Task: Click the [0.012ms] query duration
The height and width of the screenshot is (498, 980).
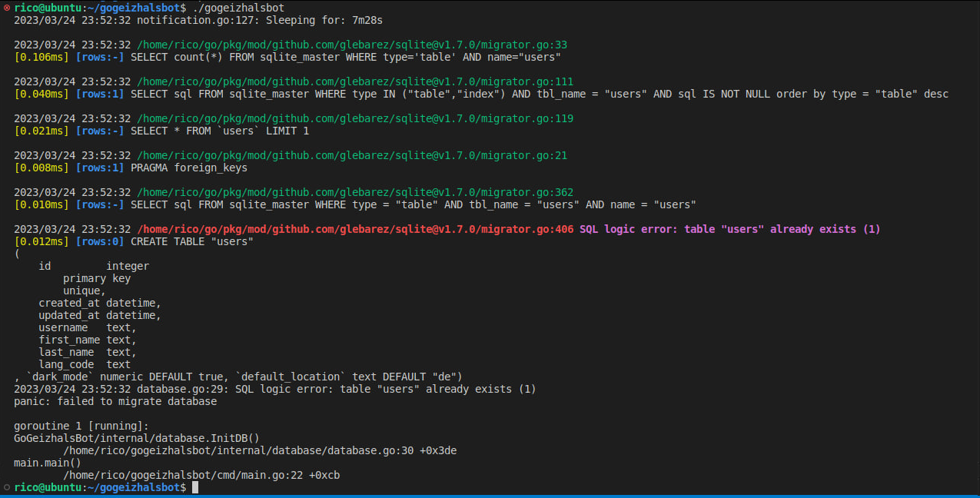Action: pyautogui.click(x=42, y=241)
